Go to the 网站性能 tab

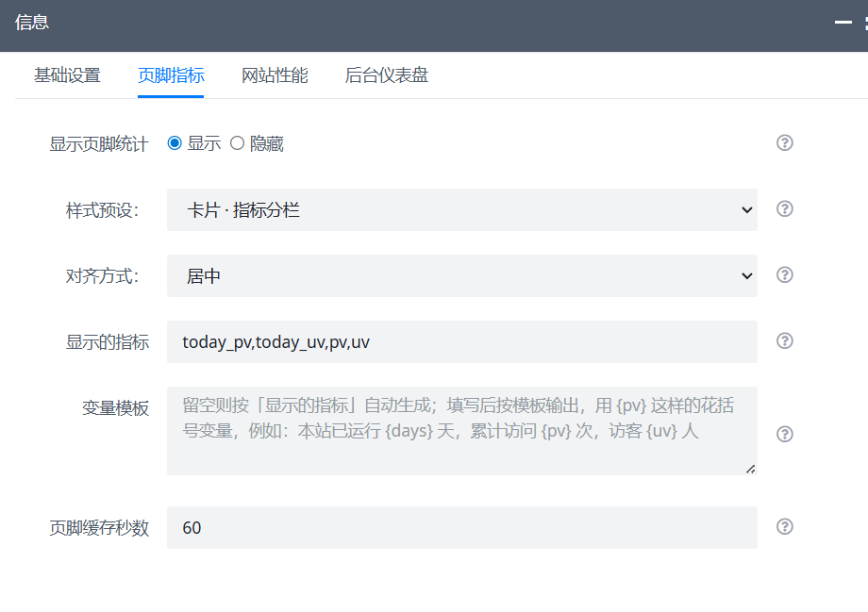click(275, 75)
